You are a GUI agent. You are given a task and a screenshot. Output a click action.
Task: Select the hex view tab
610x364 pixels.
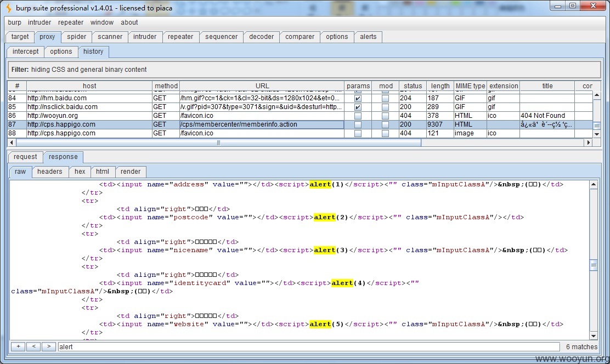coord(80,172)
